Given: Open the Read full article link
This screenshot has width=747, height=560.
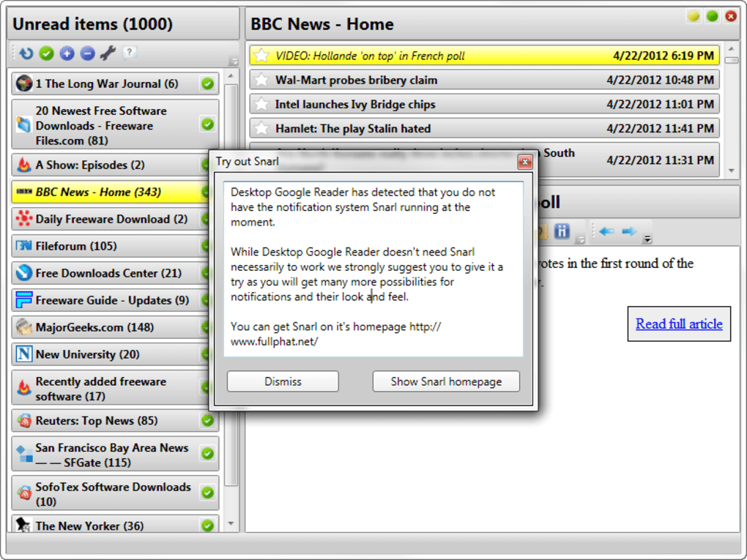Looking at the screenshot, I should 679,324.
